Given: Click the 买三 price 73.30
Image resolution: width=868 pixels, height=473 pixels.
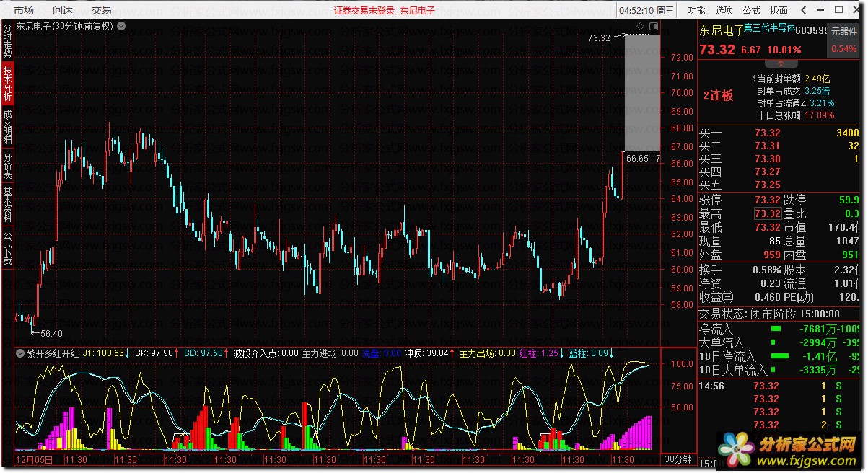Looking at the screenshot, I should (768, 159).
